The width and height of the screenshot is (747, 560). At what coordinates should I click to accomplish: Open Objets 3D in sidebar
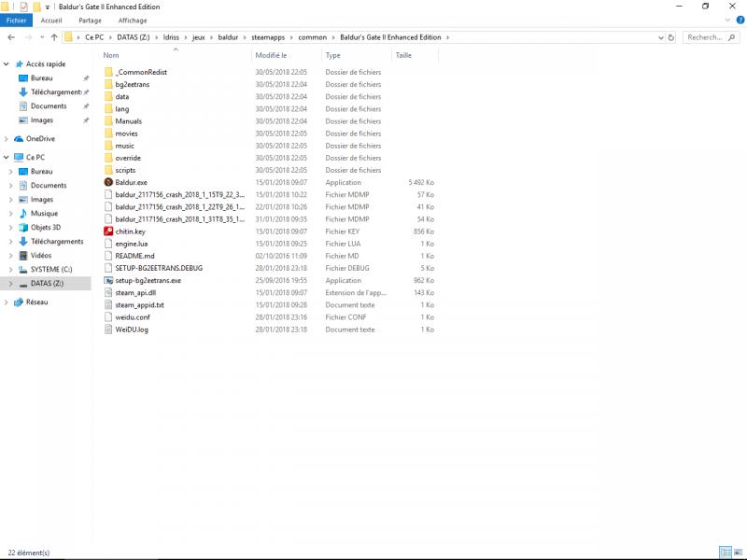pos(46,227)
